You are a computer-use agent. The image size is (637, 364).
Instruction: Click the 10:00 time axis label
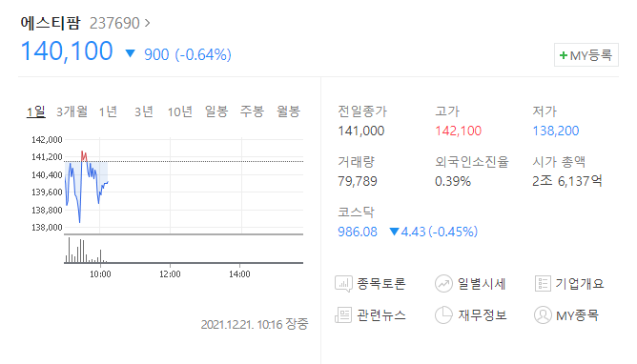[100, 274]
